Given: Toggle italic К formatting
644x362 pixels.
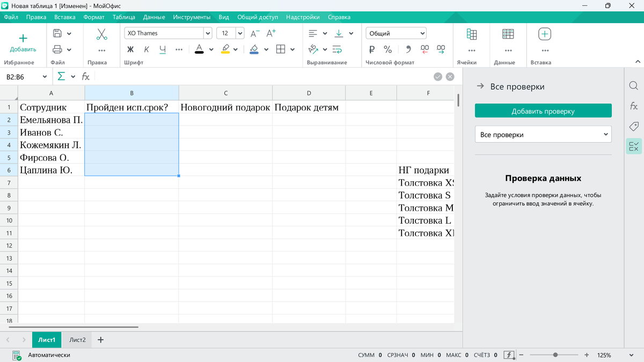Looking at the screenshot, I should 147,49.
